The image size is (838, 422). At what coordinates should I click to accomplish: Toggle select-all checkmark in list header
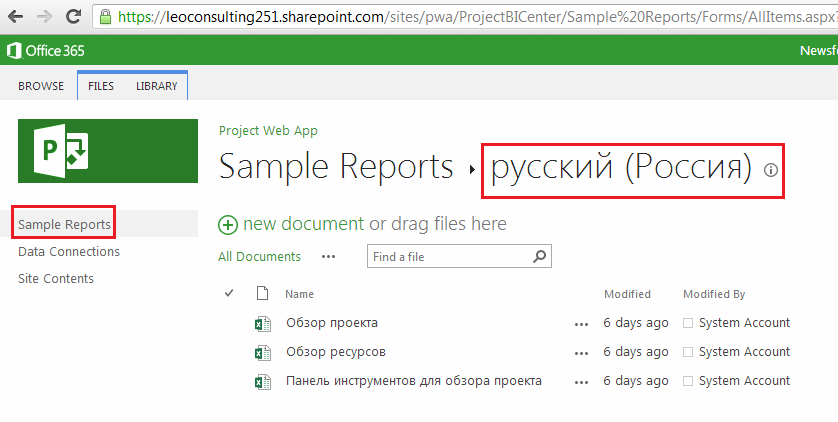[x=229, y=293]
